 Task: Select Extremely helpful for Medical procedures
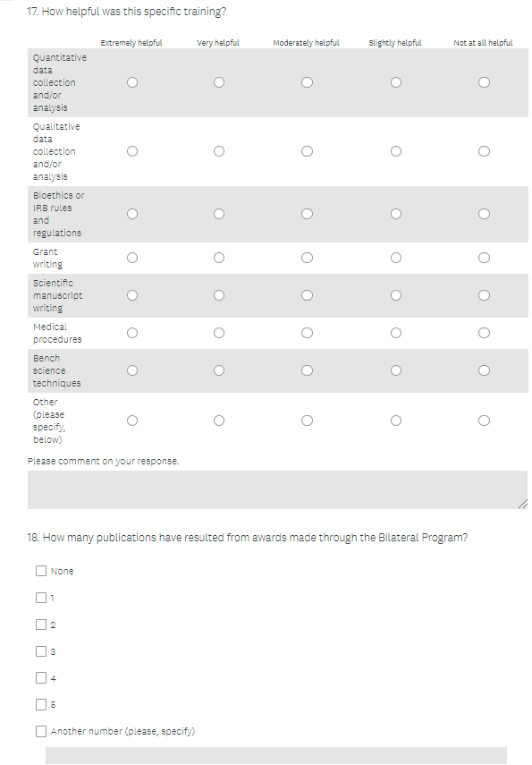(132, 333)
